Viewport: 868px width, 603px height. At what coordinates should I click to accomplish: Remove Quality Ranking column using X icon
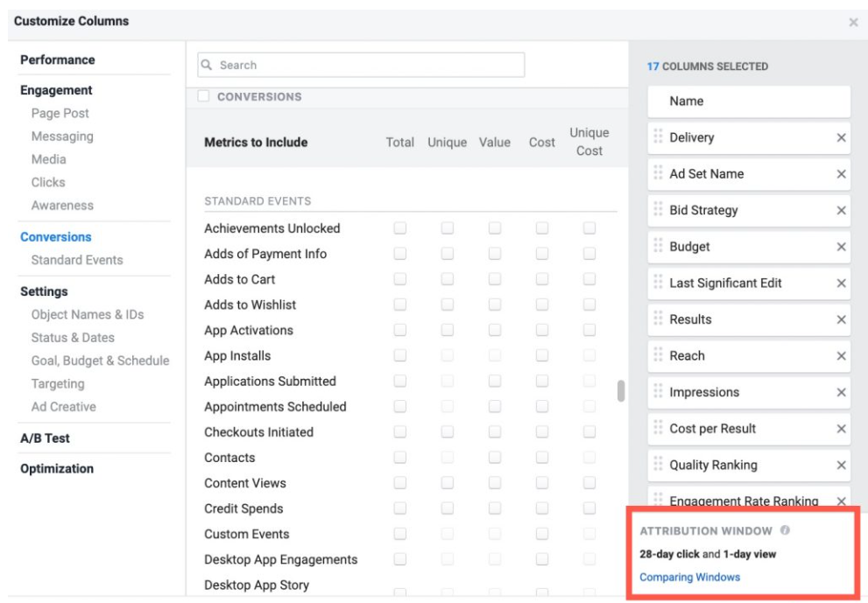point(841,466)
